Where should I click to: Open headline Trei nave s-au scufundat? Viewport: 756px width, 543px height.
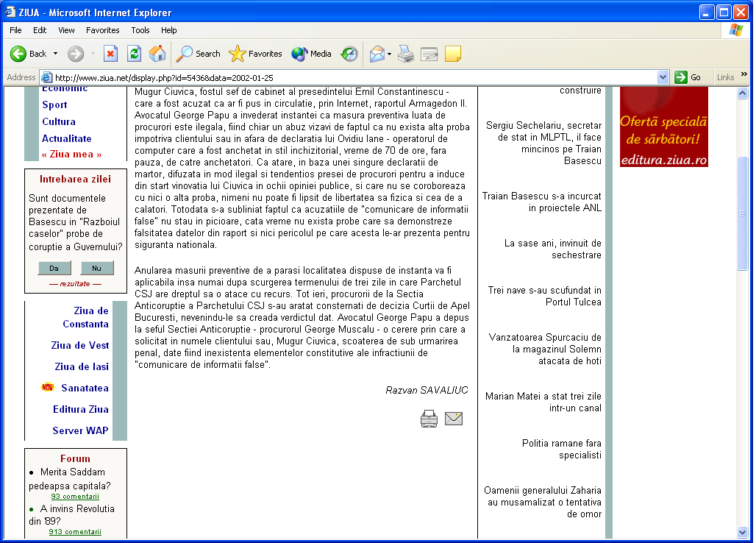tap(544, 296)
